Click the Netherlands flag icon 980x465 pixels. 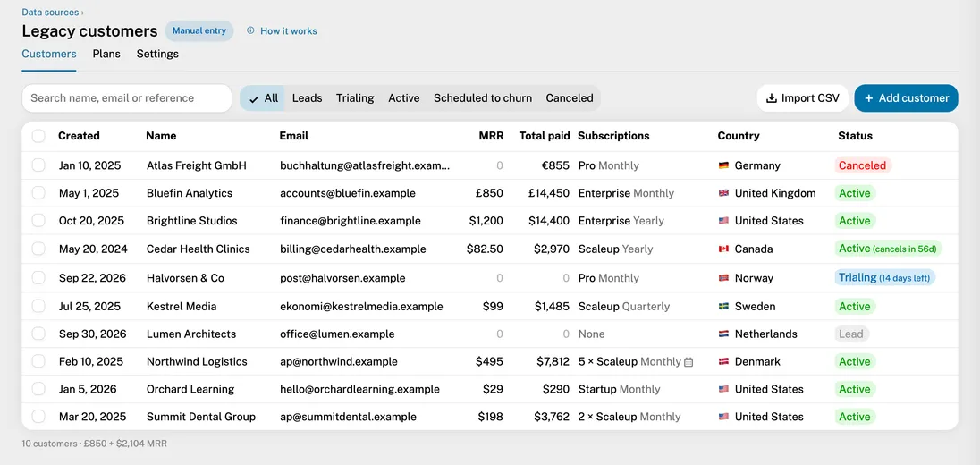(723, 334)
